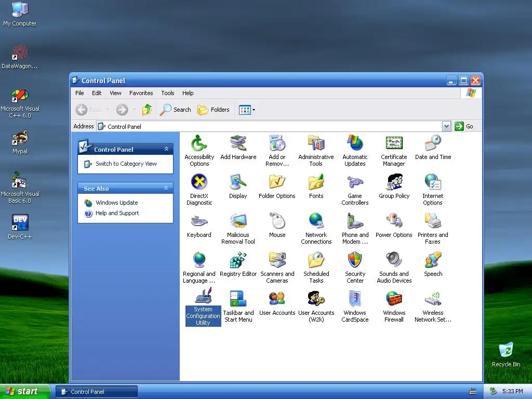Select Printers and Faxes icon

pyautogui.click(x=433, y=229)
